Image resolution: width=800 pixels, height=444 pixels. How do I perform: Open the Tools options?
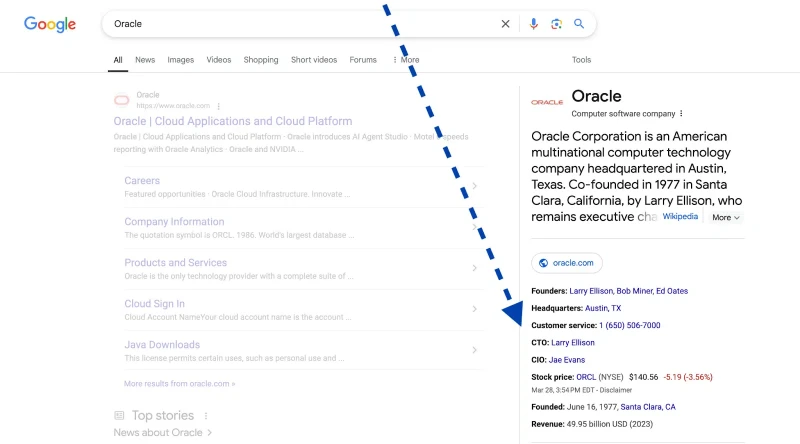tap(581, 60)
